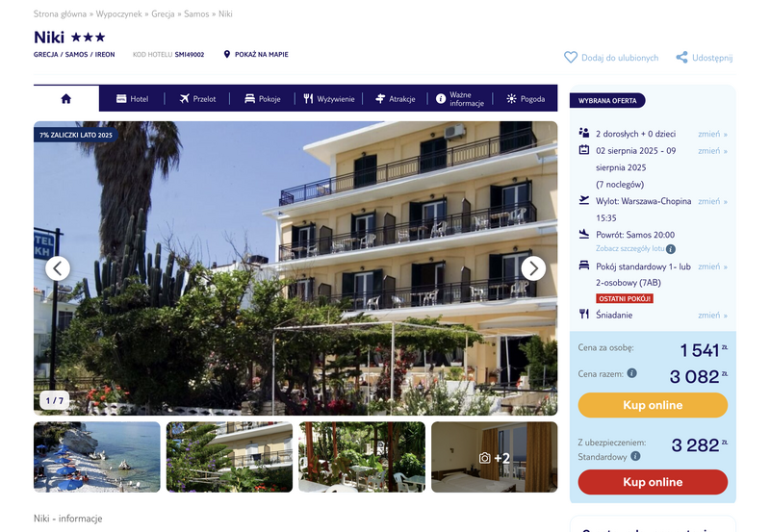Change number of travelers via zmień

click(712, 134)
